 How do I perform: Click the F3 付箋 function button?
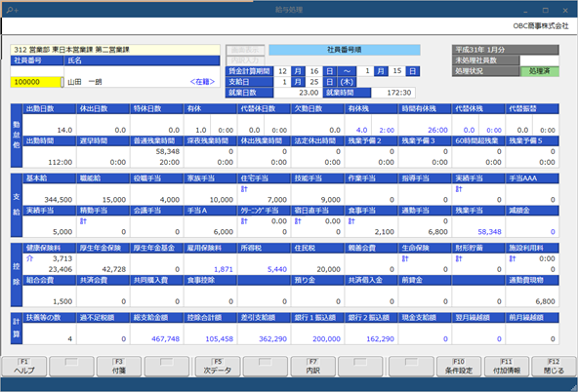119,367
